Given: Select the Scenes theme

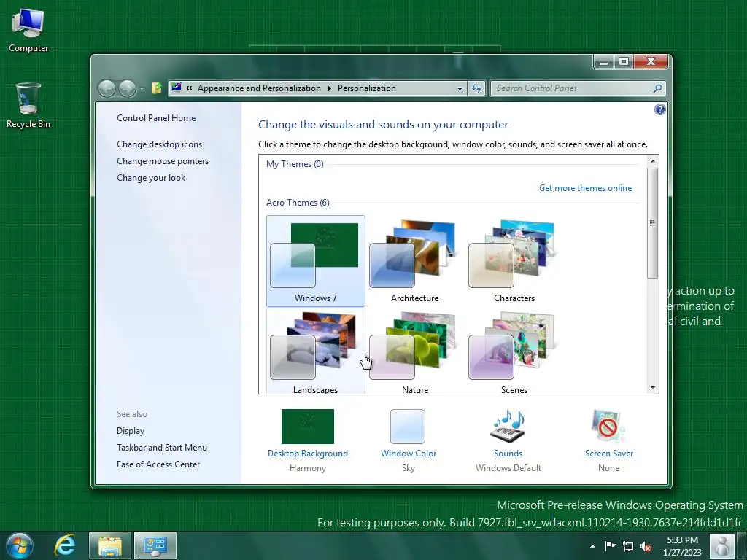Looking at the screenshot, I should click(x=514, y=351).
